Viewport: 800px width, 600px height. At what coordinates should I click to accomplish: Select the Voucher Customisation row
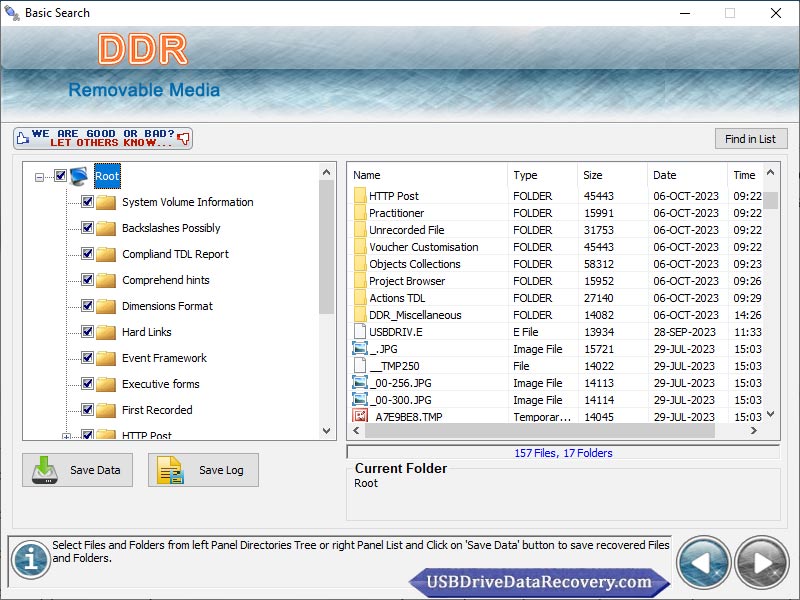click(557, 247)
